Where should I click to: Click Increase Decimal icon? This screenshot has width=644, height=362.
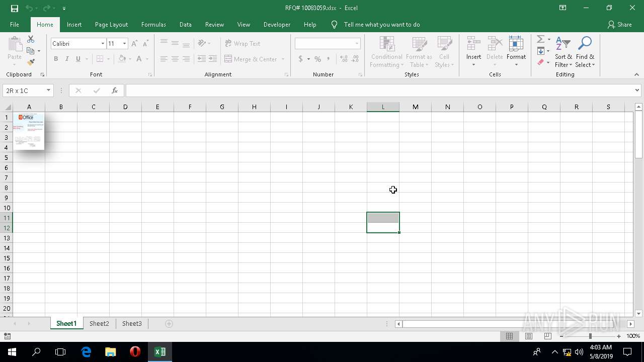click(x=344, y=59)
